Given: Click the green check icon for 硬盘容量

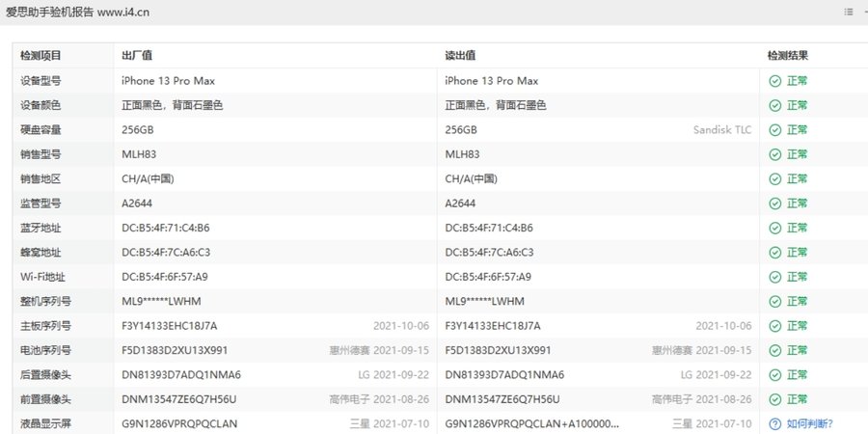Looking at the screenshot, I should [774, 130].
